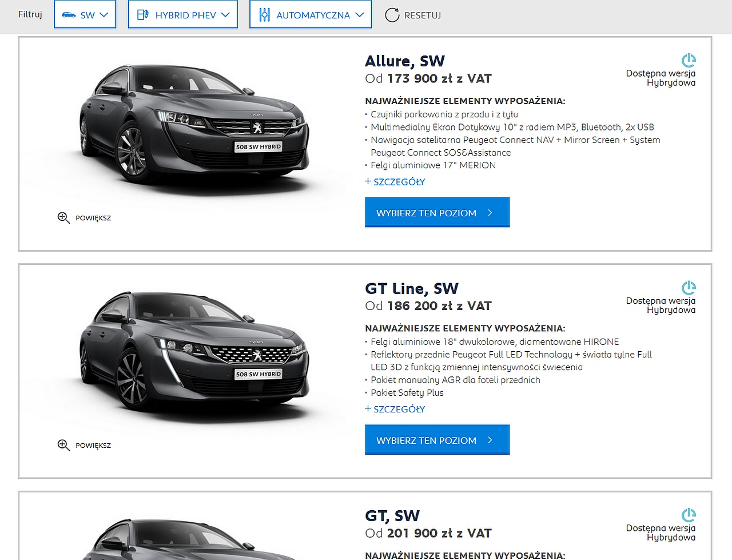This screenshot has height=560, width=732.
Task: Click the circular reset arrow icon
Action: click(x=392, y=15)
